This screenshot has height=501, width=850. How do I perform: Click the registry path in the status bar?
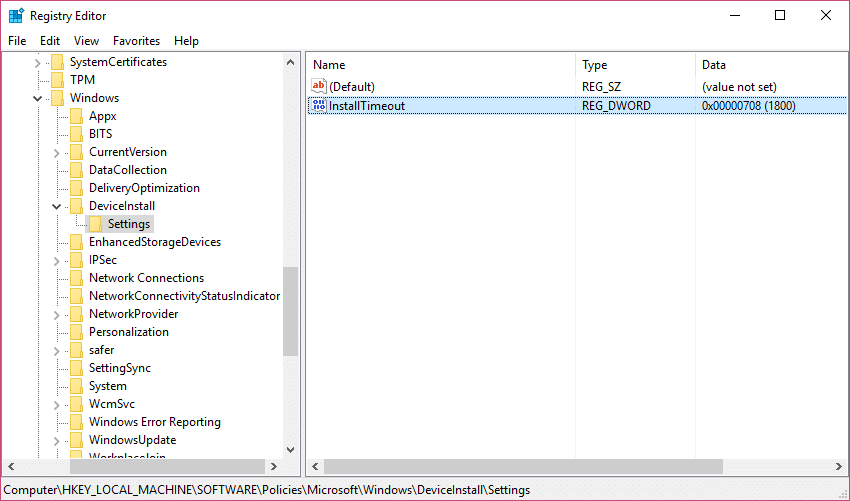[267, 490]
